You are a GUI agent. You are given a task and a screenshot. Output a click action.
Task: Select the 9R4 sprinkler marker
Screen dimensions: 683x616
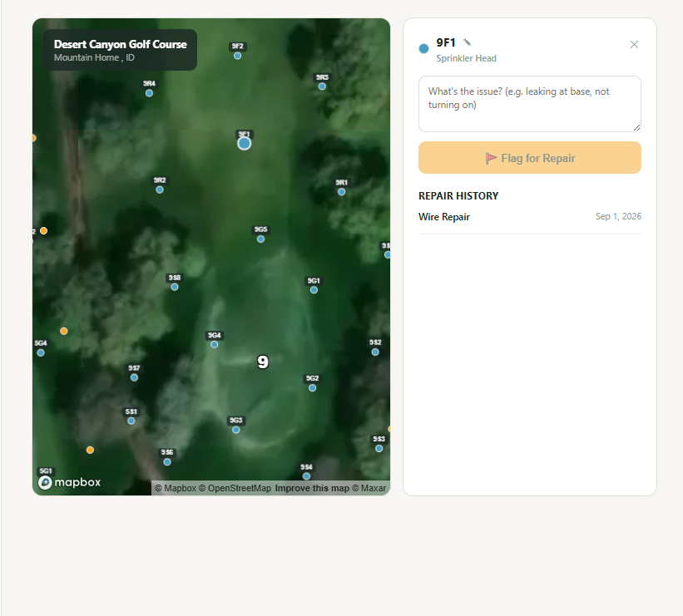[x=149, y=93]
